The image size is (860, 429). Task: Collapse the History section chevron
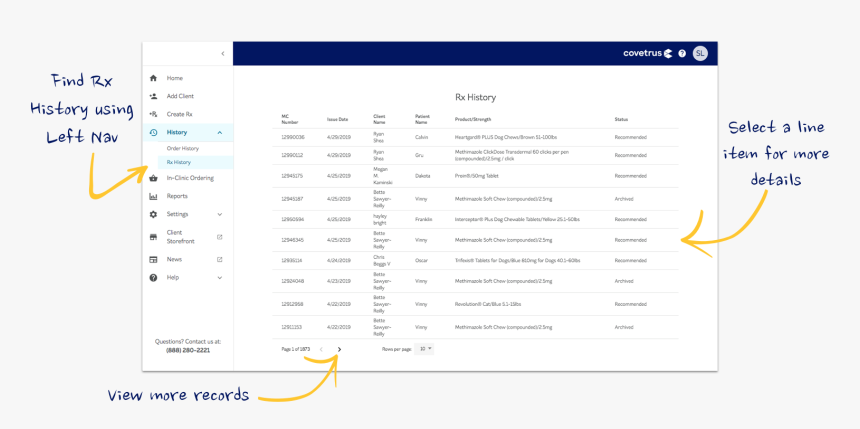coord(219,132)
